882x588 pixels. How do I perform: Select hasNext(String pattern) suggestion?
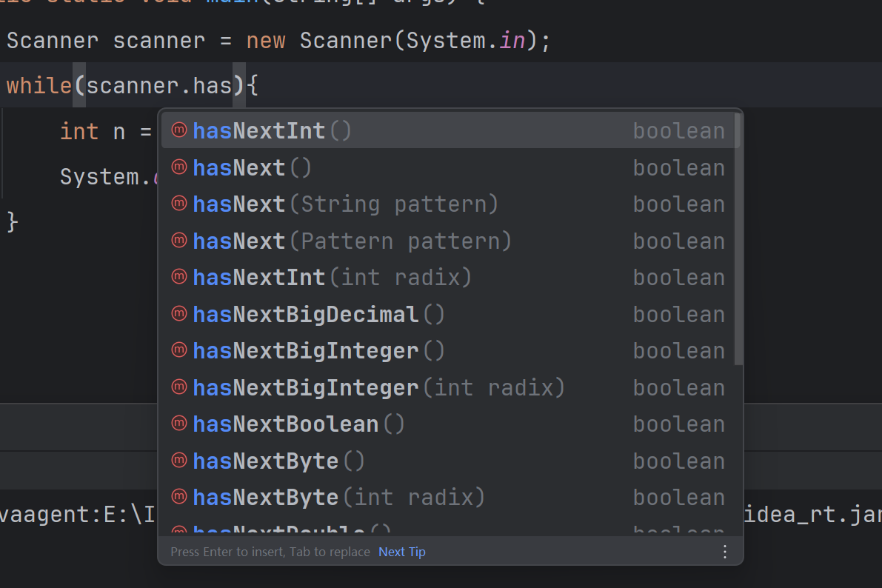[x=450, y=204]
